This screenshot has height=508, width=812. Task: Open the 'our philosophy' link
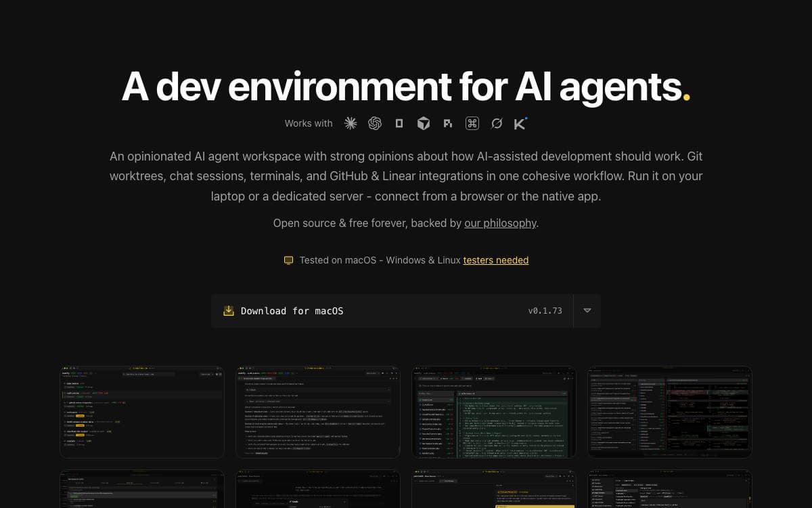pyautogui.click(x=500, y=223)
